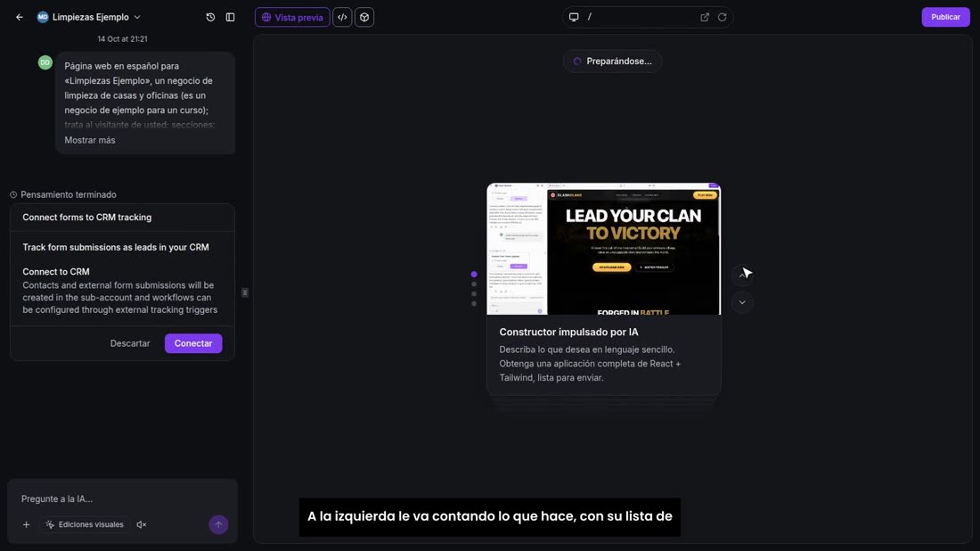The height and width of the screenshot is (551, 980).
Task: Select the desktop device preview icon
Action: [x=574, y=17]
